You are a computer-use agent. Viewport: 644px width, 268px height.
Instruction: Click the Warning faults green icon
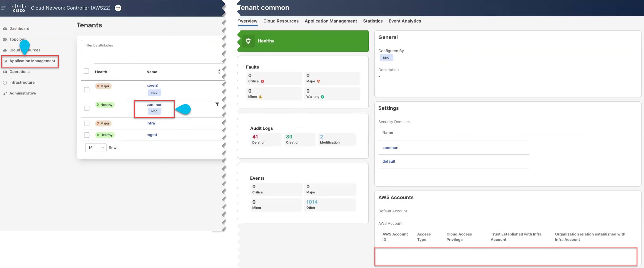point(322,97)
